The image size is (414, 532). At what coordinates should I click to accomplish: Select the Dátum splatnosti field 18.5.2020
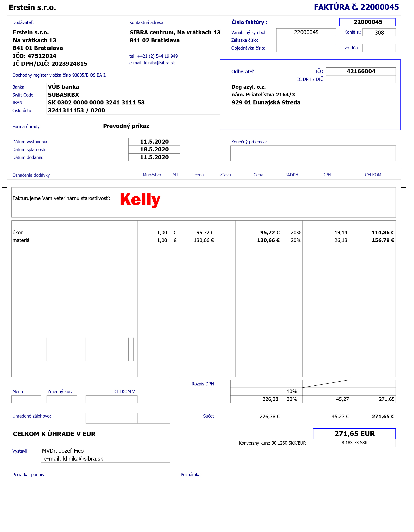tap(154, 149)
